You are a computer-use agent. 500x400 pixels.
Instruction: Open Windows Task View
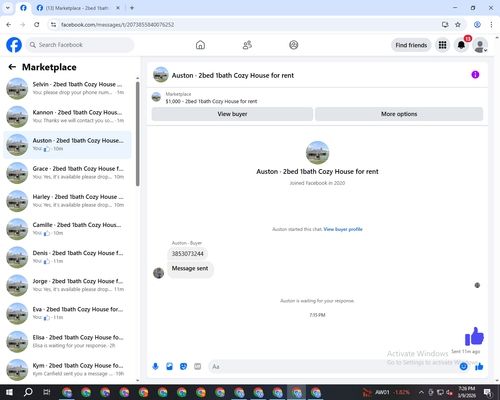click(x=47, y=392)
